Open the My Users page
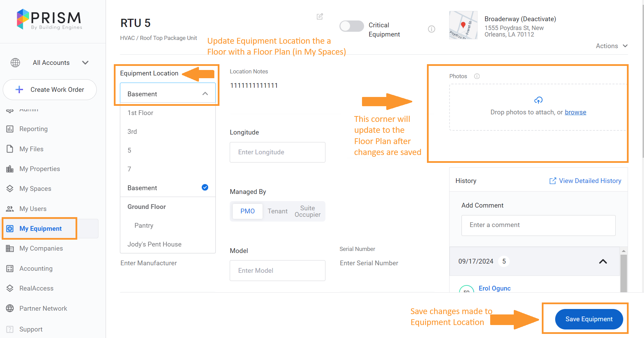This screenshot has height=338, width=644. tap(33, 209)
